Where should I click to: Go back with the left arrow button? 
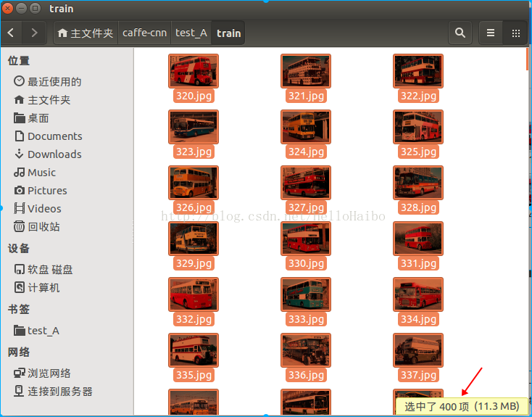[11, 33]
